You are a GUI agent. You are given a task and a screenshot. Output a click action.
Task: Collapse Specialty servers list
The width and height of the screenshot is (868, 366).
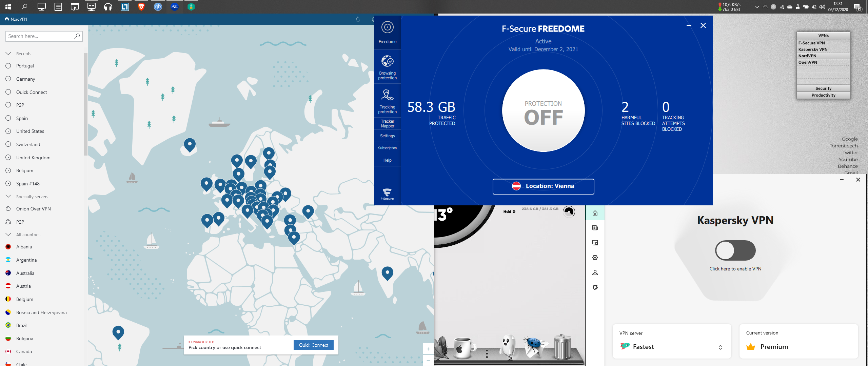pyautogui.click(x=8, y=197)
